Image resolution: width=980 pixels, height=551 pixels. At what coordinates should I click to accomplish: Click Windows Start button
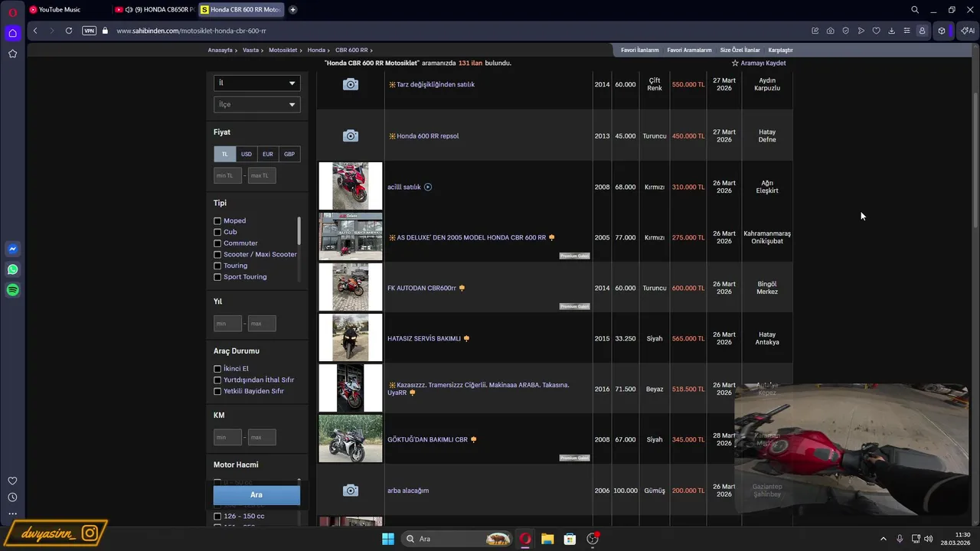click(x=388, y=539)
